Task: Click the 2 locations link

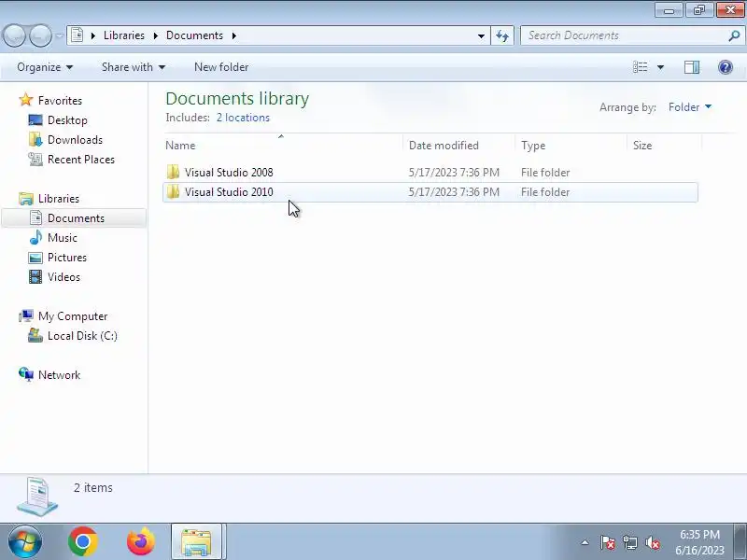Action: point(243,118)
